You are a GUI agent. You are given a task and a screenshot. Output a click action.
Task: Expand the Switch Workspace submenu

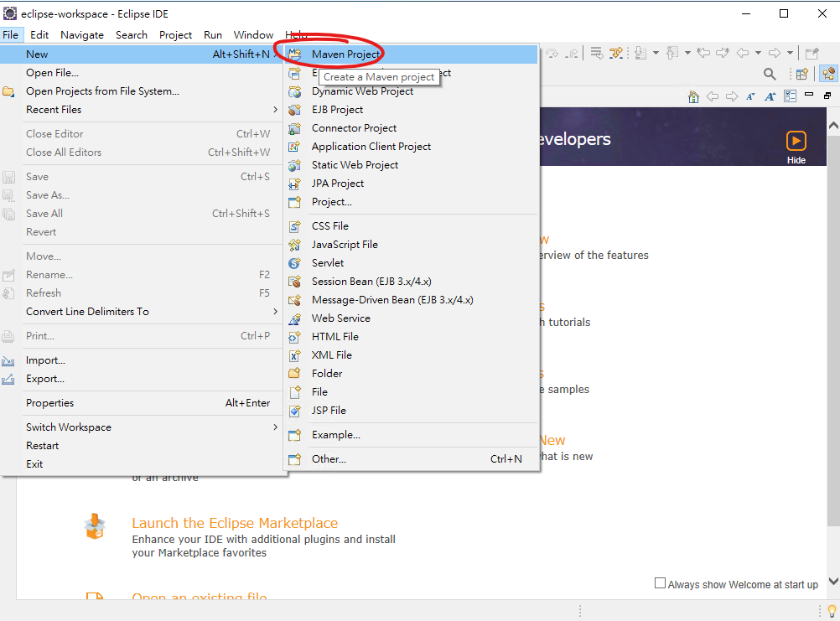pyautogui.click(x=142, y=427)
